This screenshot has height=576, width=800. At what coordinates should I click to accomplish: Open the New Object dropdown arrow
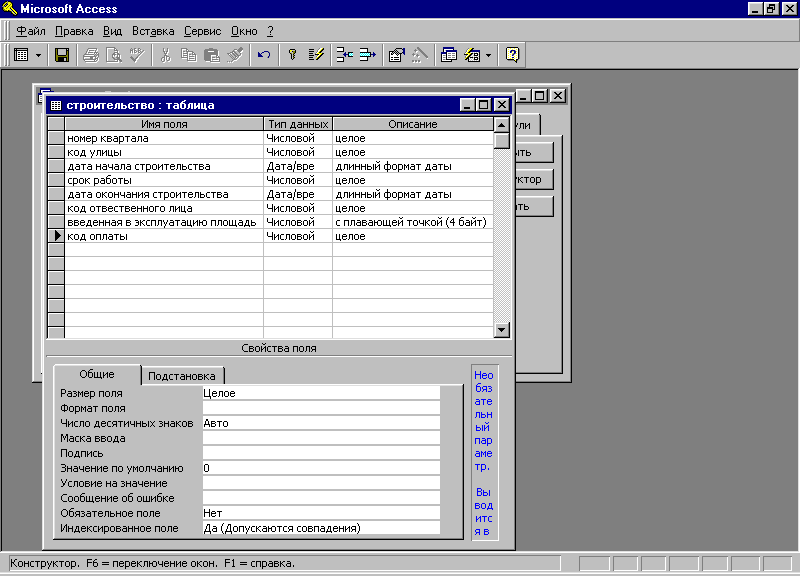pos(488,55)
